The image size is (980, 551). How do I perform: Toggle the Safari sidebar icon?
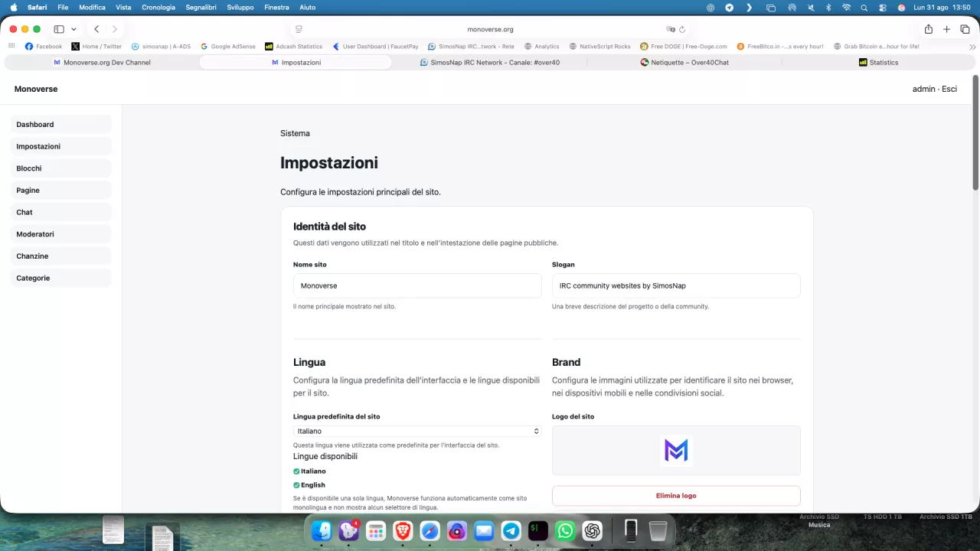click(59, 29)
